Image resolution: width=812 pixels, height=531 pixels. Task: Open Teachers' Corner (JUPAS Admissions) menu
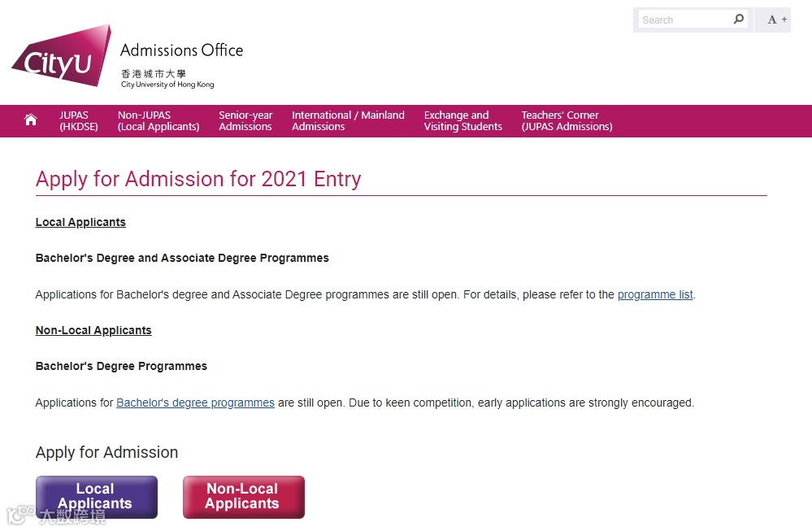point(567,121)
